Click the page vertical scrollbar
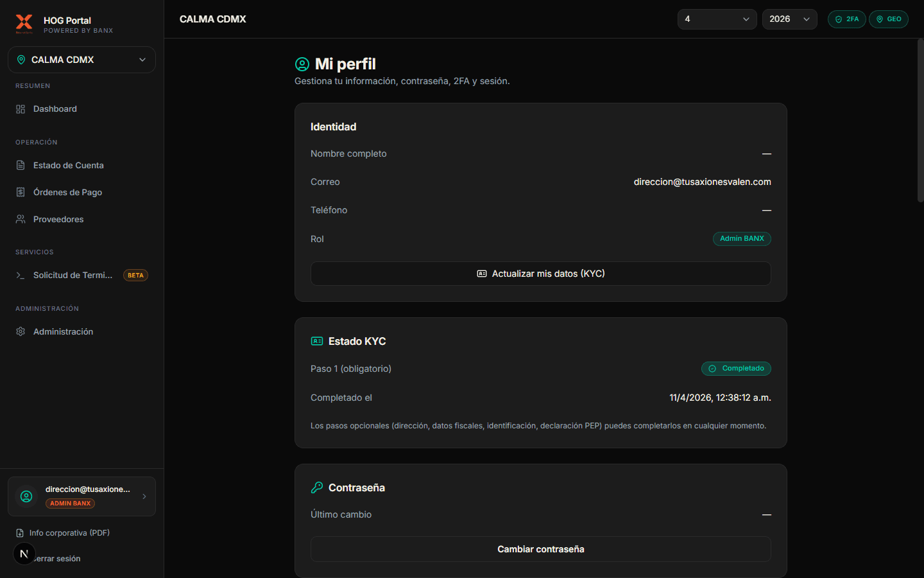The width and height of the screenshot is (924, 578). coord(920,122)
